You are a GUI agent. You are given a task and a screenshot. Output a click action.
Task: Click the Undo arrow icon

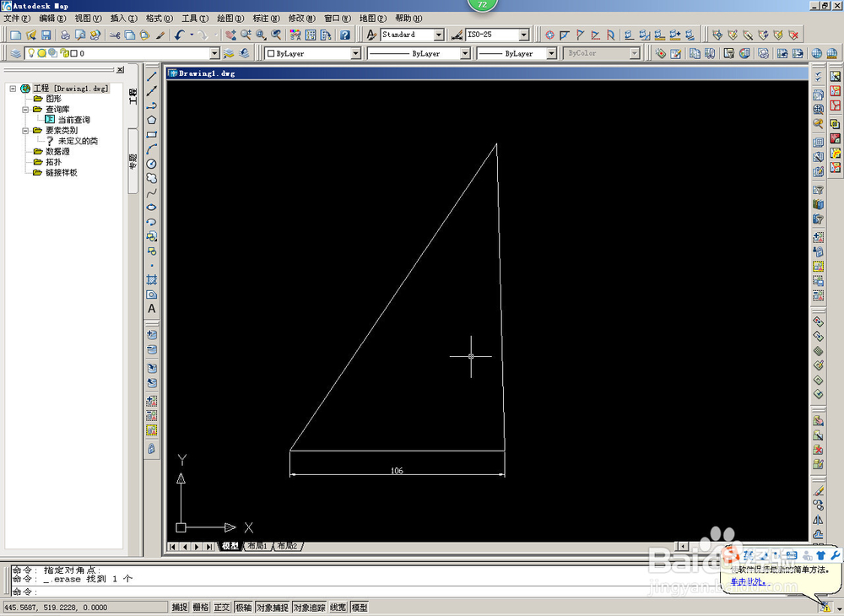(179, 35)
